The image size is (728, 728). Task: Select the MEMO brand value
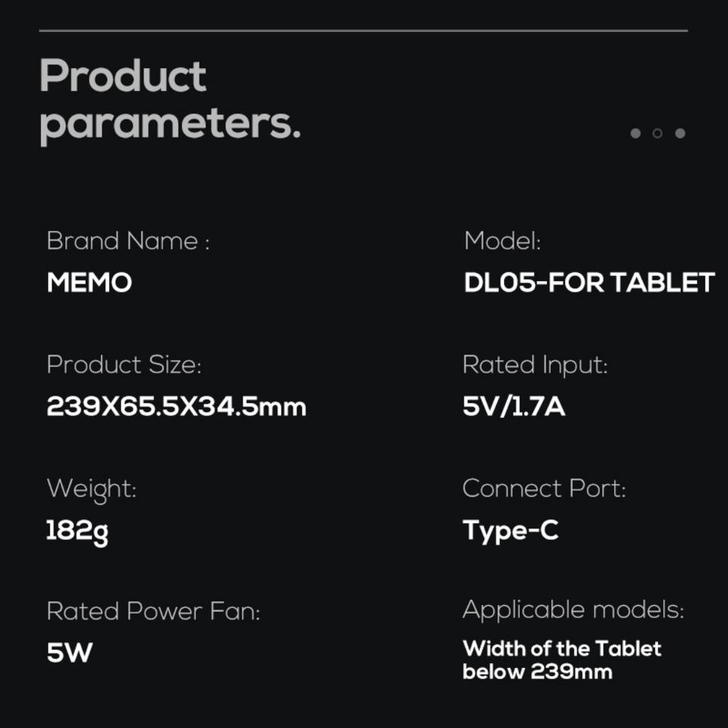point(89,283)
